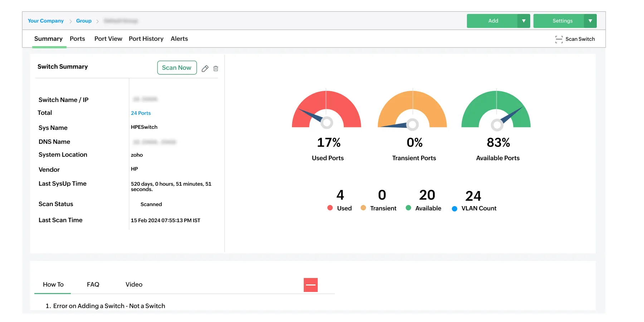Navigate to Your Company breadcrumb

(x=46, y=21)
